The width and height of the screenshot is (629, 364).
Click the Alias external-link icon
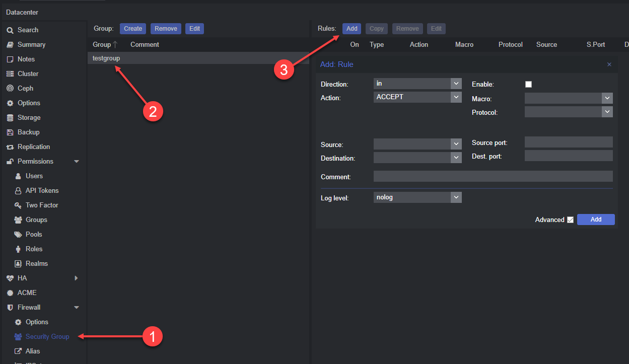click(x=18, y=351)
